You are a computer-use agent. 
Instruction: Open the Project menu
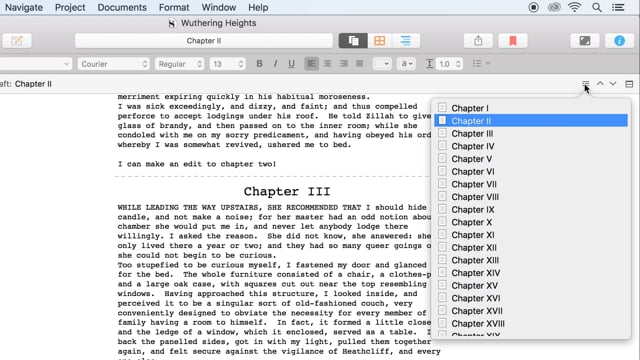(x=70, y=7)
